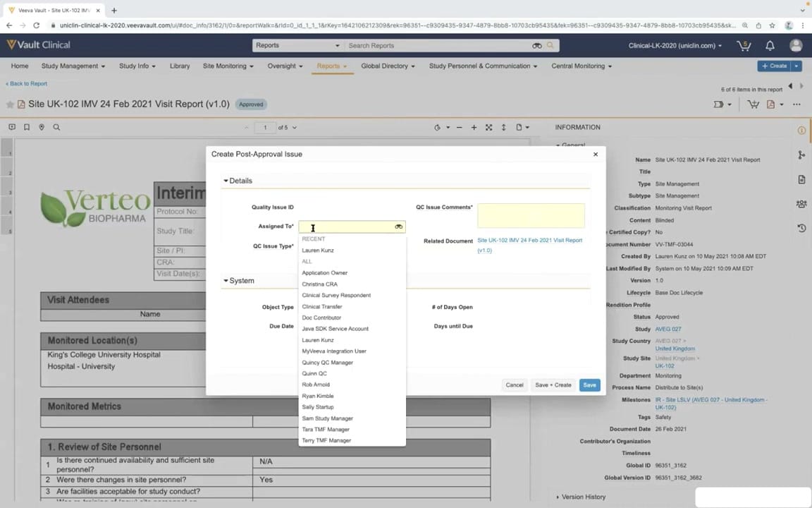Open the Create button dropdown arrow
This screenshot has height=508, width=812.
tap(796, 66)
